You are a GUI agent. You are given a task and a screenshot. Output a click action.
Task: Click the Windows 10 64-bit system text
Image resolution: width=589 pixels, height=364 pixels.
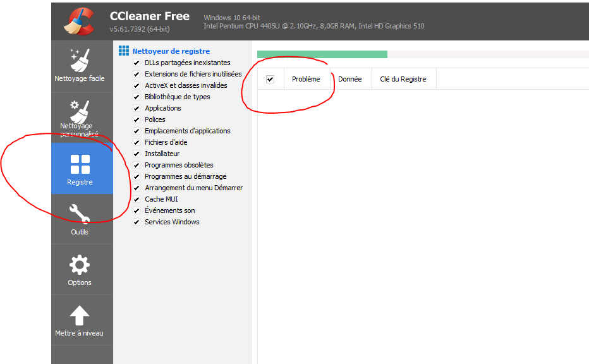232,18
